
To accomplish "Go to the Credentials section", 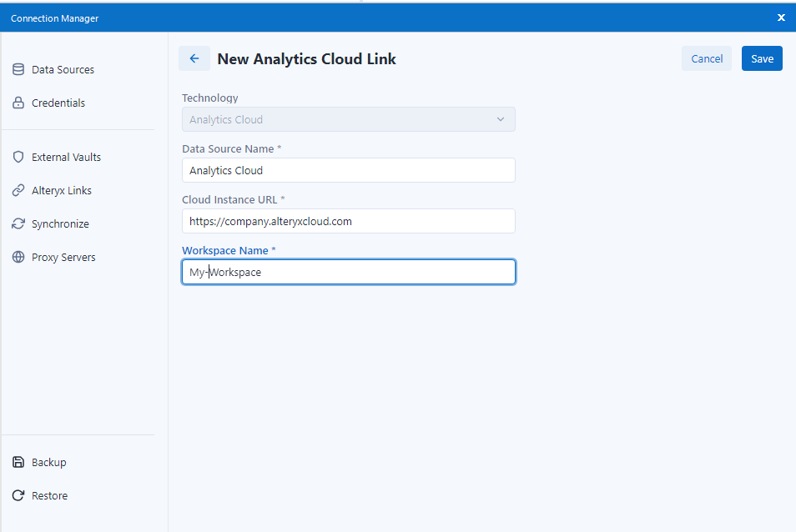I will point(56,103).
